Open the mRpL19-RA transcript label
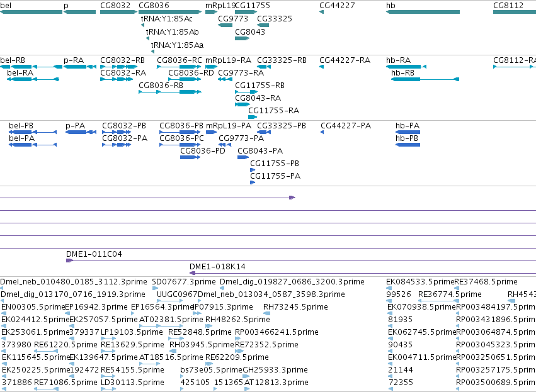Viewport: 536px width, 392px height. pyautogui.click(x=229, y=60)
